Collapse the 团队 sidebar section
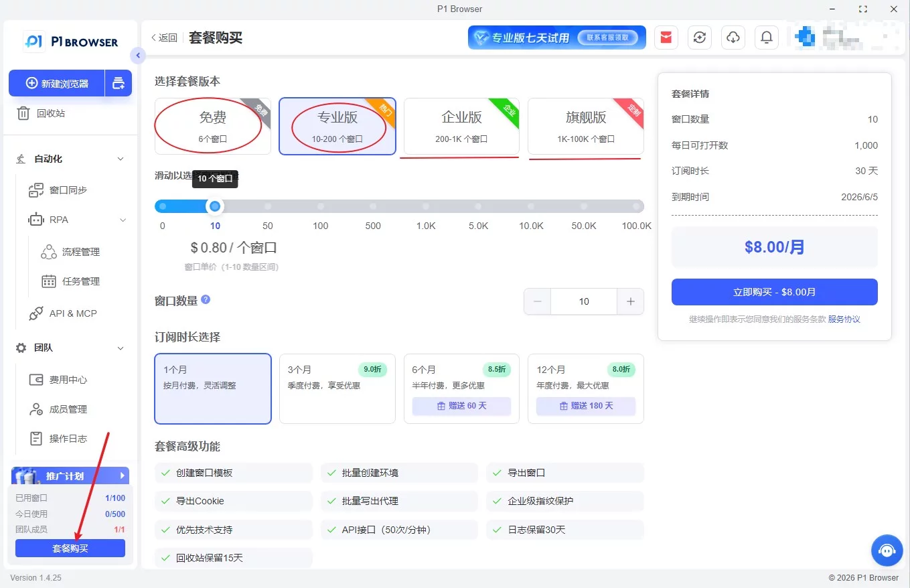This screenshot has width=910, height=588. coord(121,348)
